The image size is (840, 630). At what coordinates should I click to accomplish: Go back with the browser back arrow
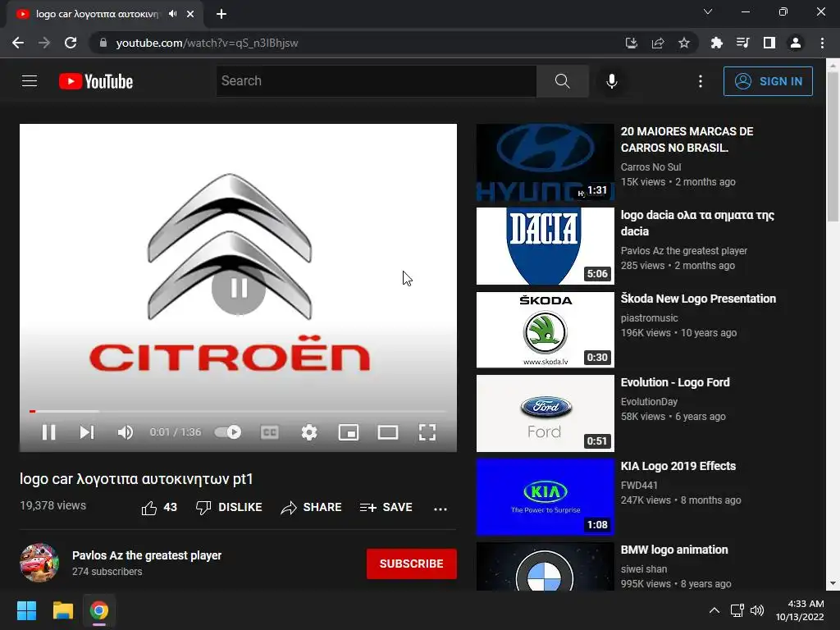click(x=18, y=43)
